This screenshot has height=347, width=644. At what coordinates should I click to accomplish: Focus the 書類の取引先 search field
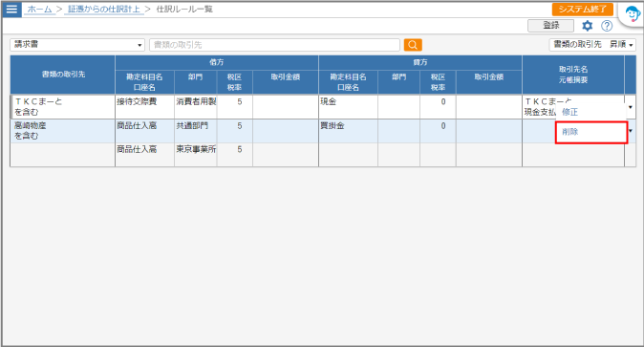pyautogui.click(x=274, y=45)
